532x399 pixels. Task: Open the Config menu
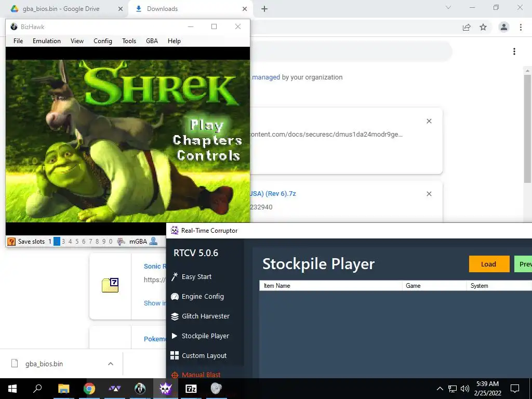(103, 41)
